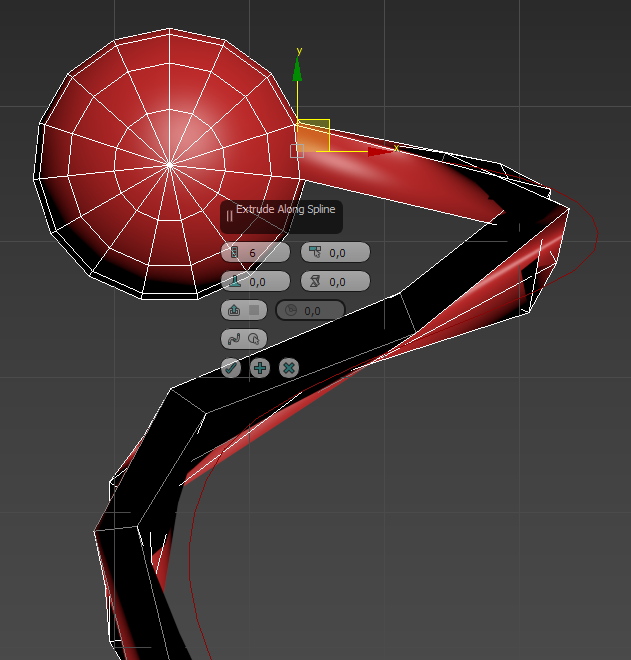Click the disabled Rotation value field
The image size is (631, 660).
pyautogui.click(x=310, y=311)
